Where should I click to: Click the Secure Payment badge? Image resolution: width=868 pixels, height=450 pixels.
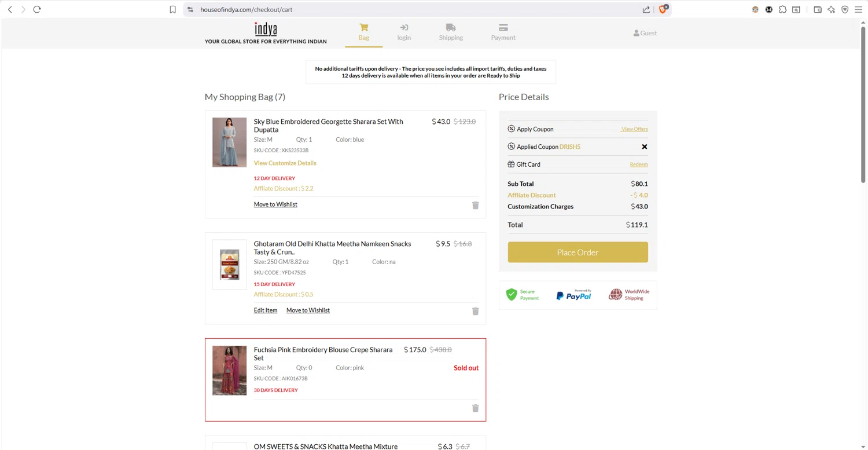coord(523,295)
